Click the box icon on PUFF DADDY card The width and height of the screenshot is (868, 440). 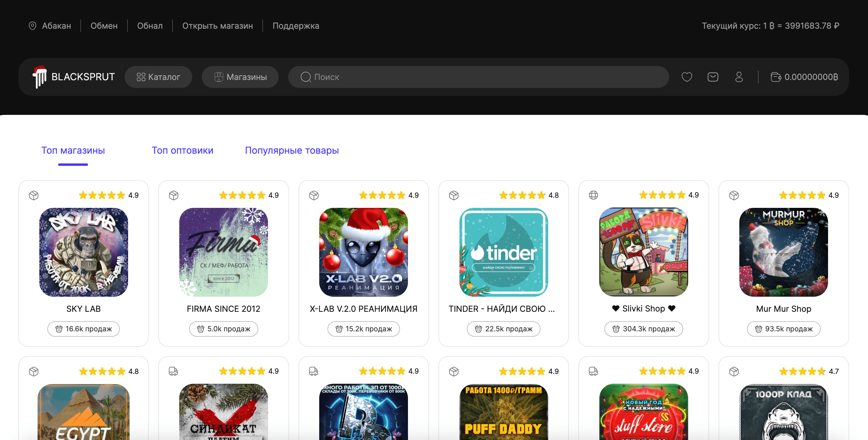[x=454, y=372]
